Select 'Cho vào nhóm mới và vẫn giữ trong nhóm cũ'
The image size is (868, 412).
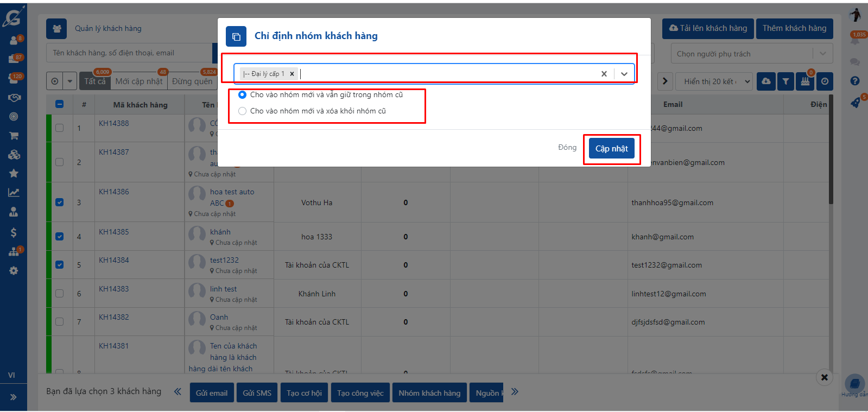point(243,95)
